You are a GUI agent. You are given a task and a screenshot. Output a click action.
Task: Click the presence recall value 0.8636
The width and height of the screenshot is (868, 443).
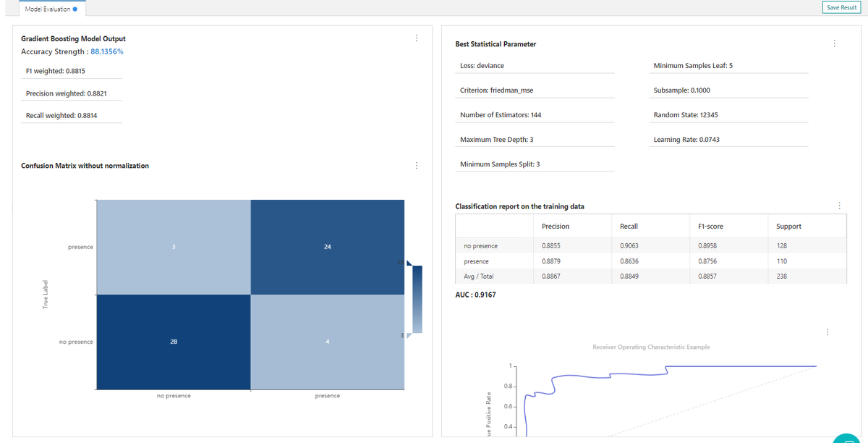[x=629, y=261]
